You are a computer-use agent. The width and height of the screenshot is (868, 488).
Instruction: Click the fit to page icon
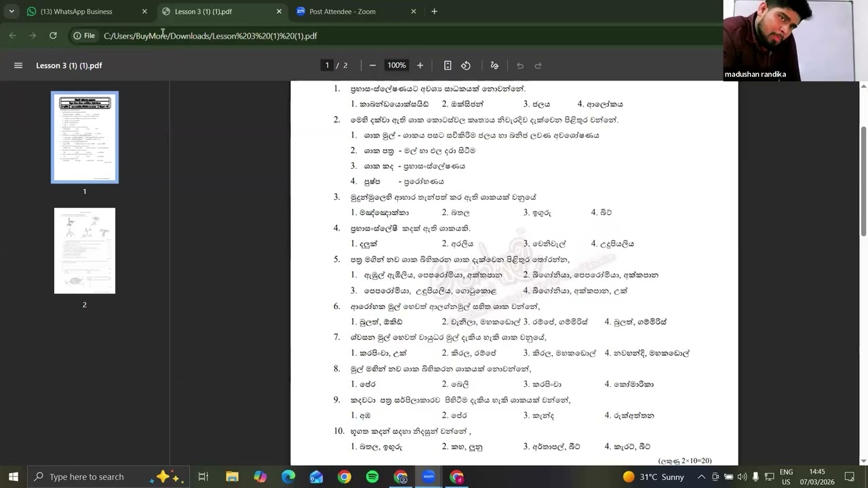click(448, 66)
